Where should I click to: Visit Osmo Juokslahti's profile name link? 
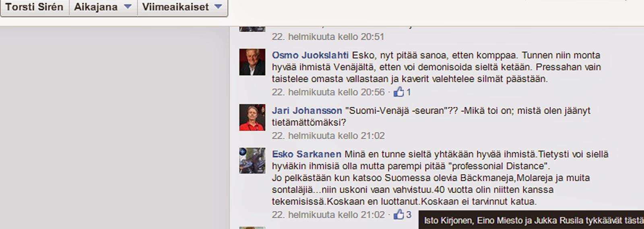[x=310, y=55]
